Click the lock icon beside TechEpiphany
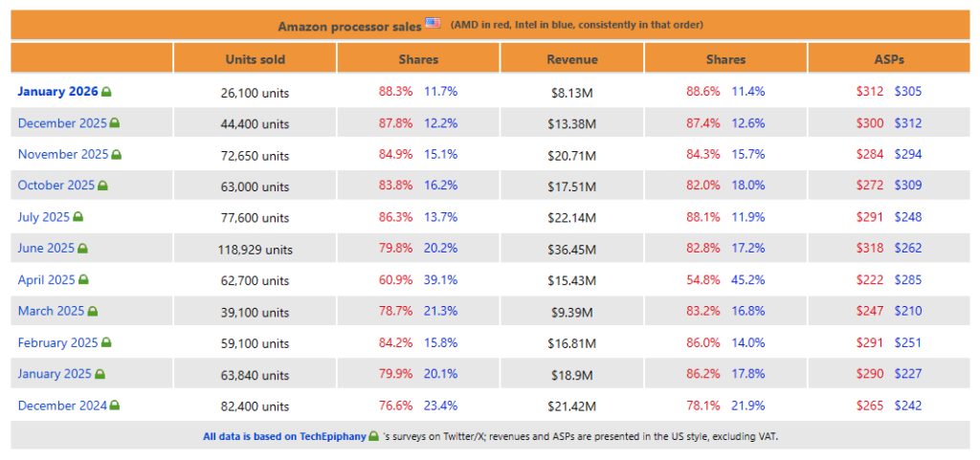 click(373, 436)
